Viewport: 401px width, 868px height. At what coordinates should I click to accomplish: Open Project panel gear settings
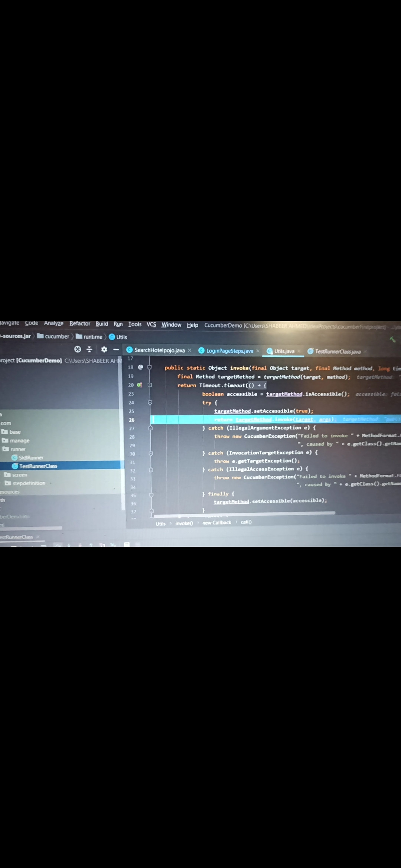[x=104, y=349]
